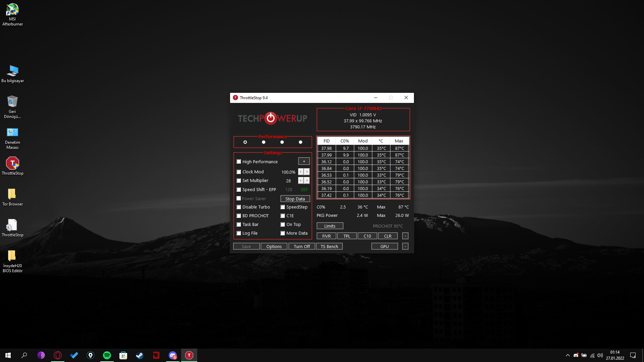Decrease Clock Mod with left arrow

(x=301, y=172)
